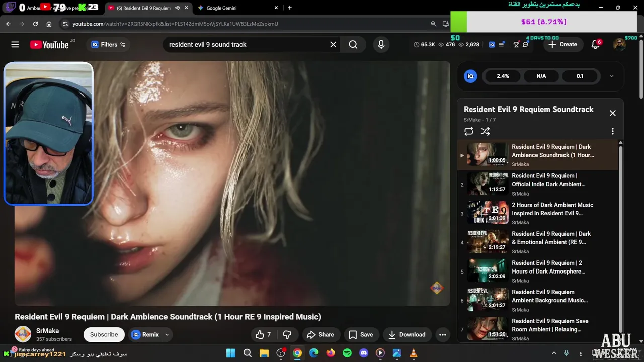Open Windows Start menu
The width and height of the screenshot is (644, 362).
pyautogui.click(x=230, y=353)
